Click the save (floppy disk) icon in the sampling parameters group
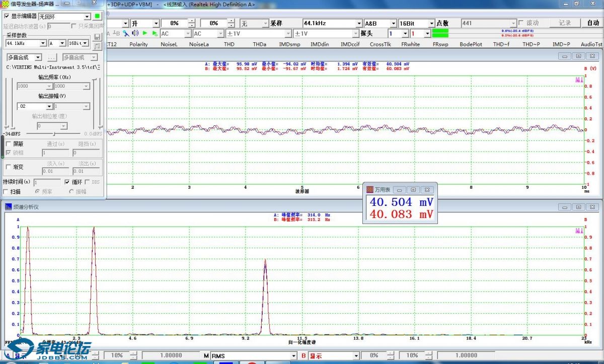This screenshot has width=604, height=364. (98, 36)
